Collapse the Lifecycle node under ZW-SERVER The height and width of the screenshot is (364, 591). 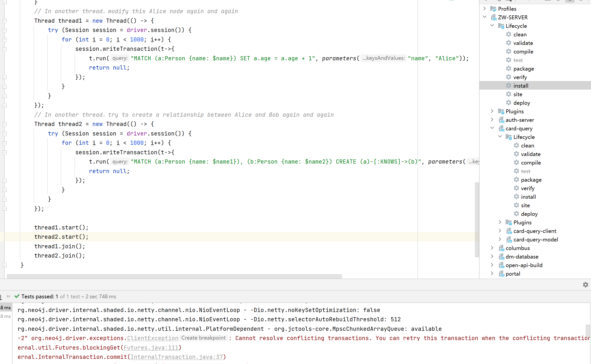pos(492,25)
